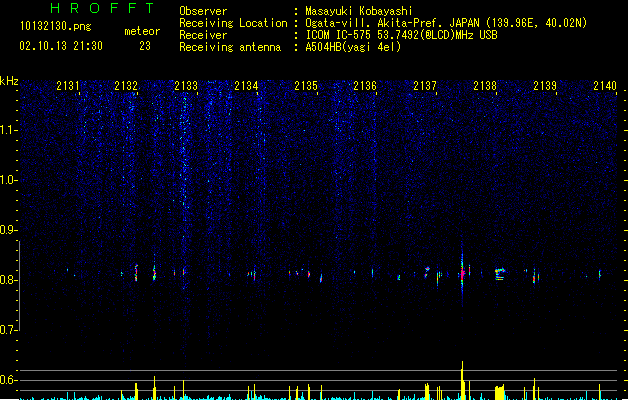
Task: Click antenna value A504HB(yagi 4el)
Action: tap(353, 47)
